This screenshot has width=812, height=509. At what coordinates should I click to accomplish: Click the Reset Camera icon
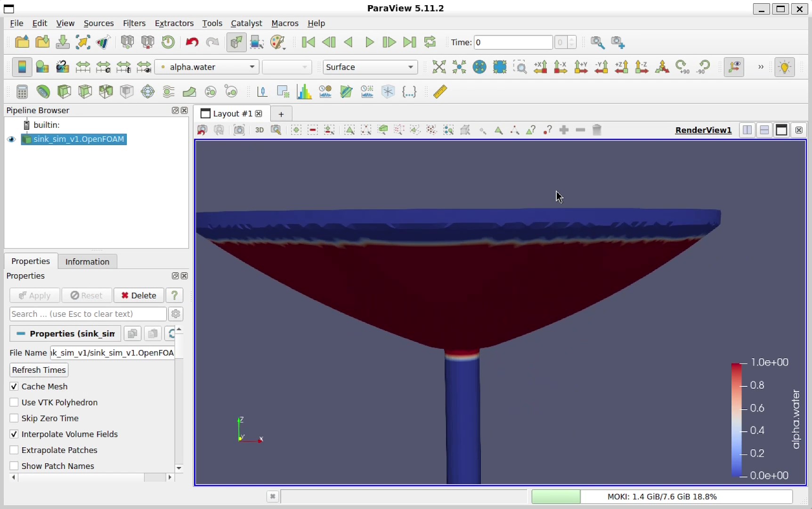[x=438, y=67]
